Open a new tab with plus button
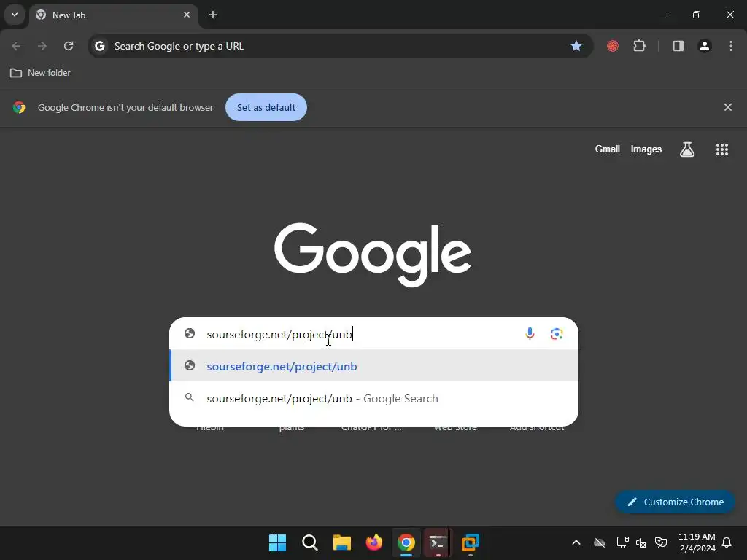The height and width of the screenshot is (560, 747). tap(213, 15)
